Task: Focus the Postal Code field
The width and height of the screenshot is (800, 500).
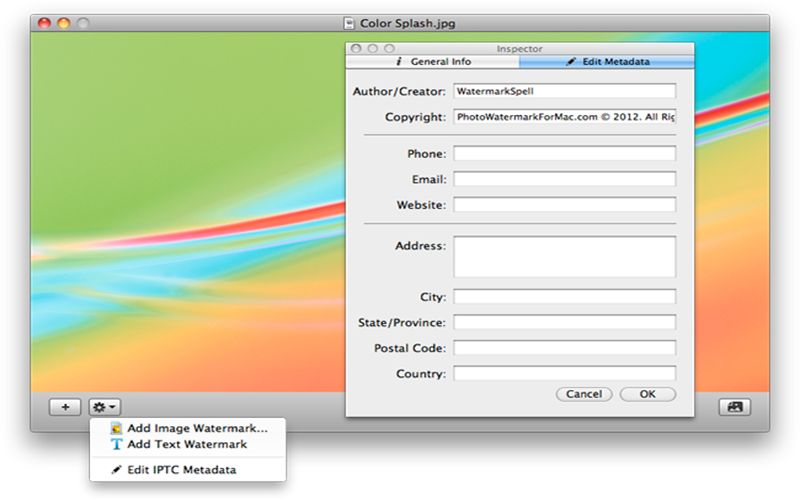Action: click(x=565, y=347)
